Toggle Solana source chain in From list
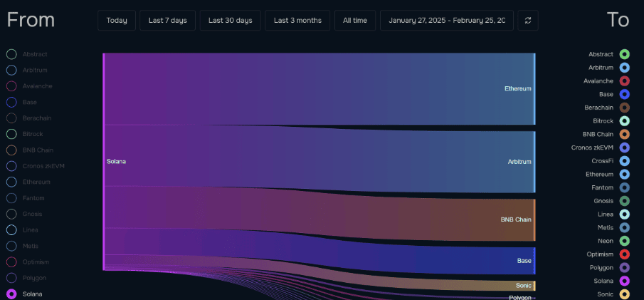The height and width of the screenshot is (300, 644). [x=11, y=294]
